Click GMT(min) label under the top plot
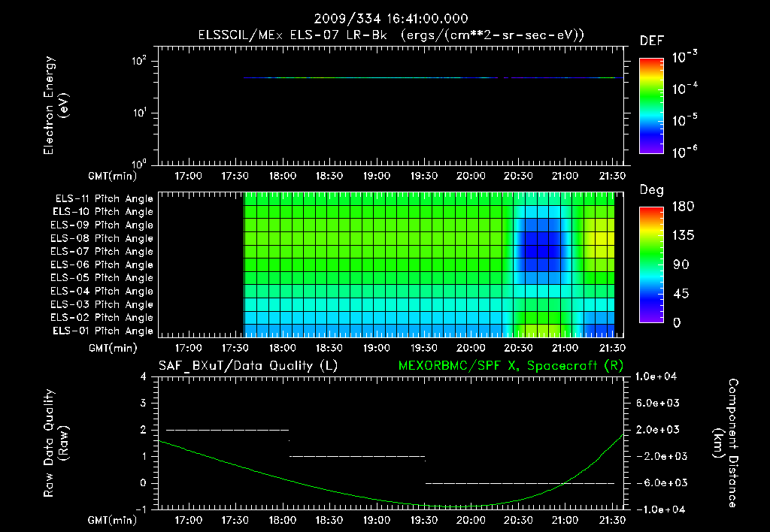This screenshot has height=532, width=770. pos(113,176)
